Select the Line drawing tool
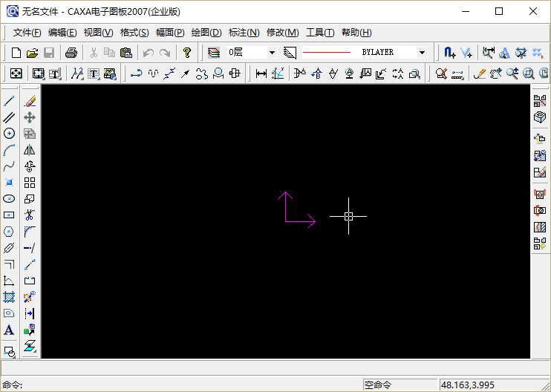Image resolution: width=551 pixels, height=392 pixels. pos(9,101)
